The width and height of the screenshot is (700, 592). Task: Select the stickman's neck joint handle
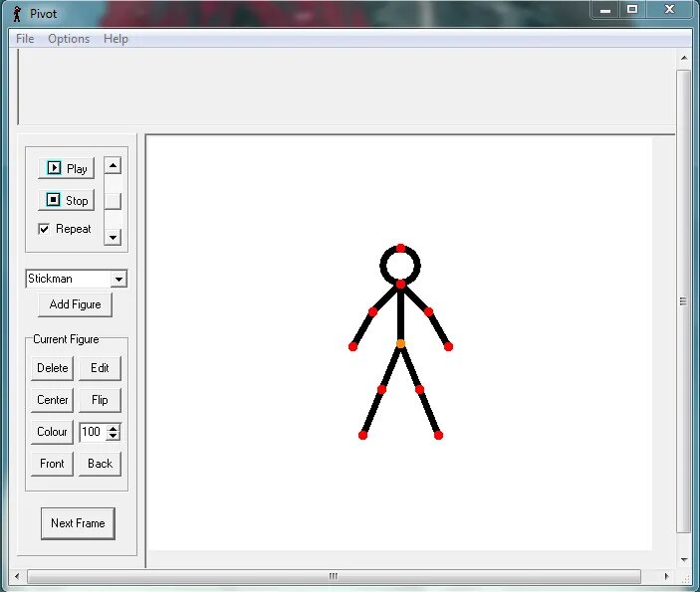[x=400, y=284]
